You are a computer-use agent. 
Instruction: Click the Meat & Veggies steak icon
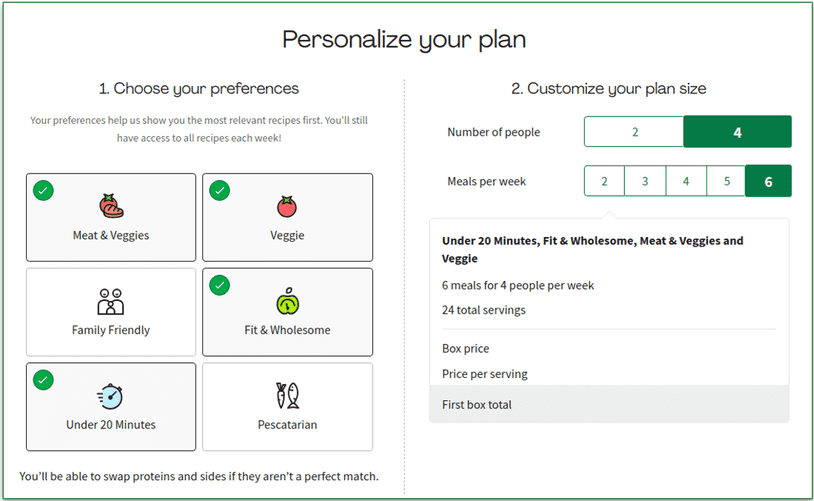(x=111, y=206)
